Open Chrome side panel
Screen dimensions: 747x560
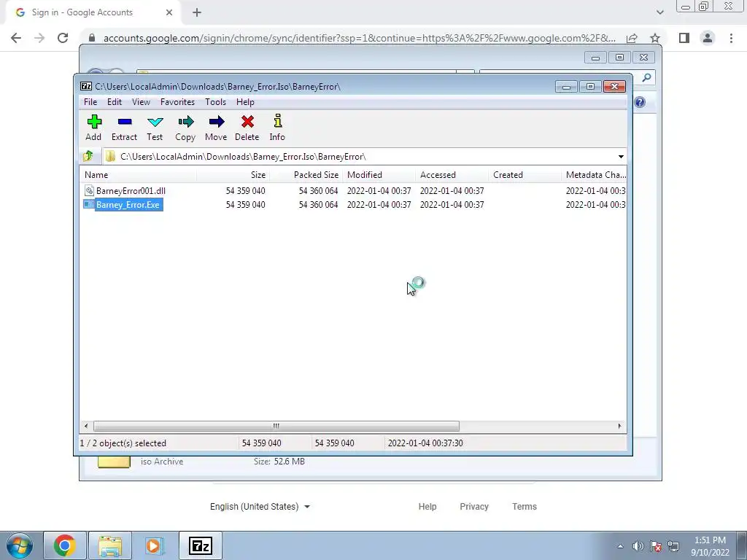tap(684, 38)
